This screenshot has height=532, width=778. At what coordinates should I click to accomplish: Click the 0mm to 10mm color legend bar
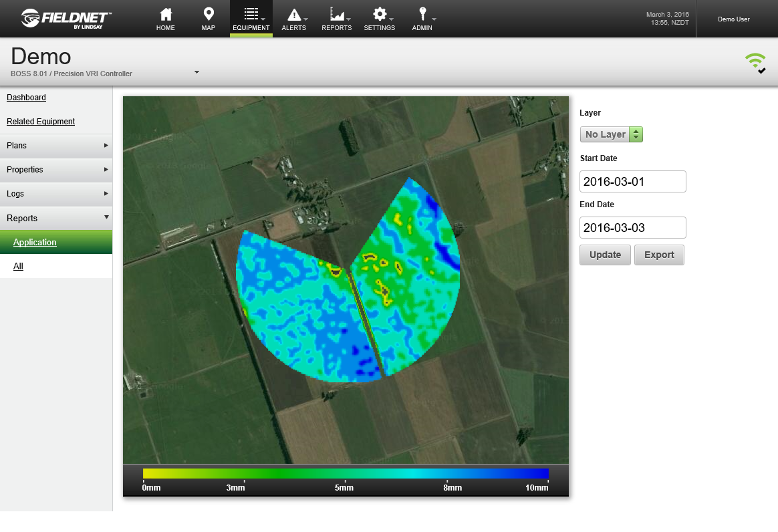click(x=345, y=473)
